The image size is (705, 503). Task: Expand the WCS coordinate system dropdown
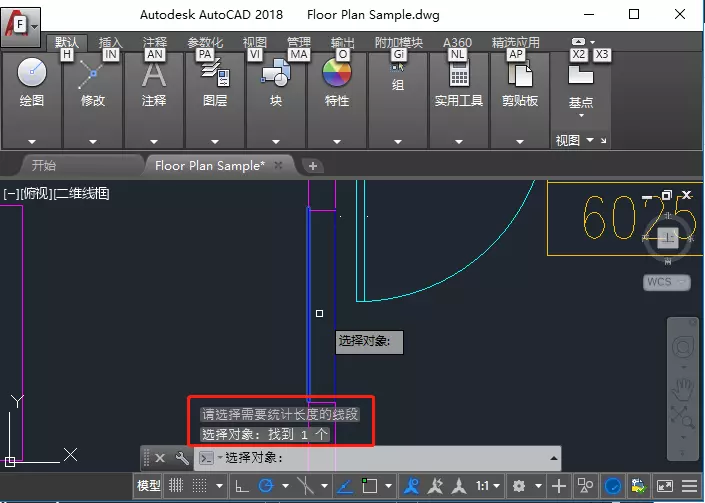click(x=666, y=283)
